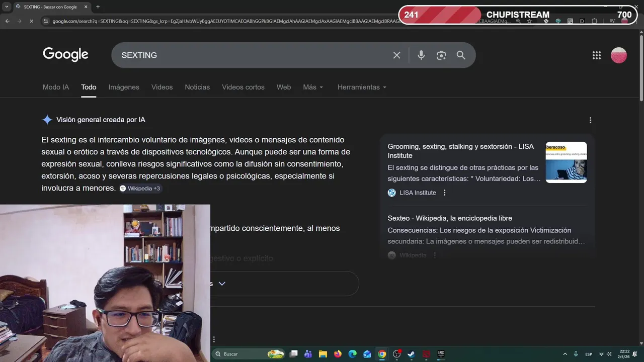Image resolution: width=644 pixels, height=362 pixels.
Task: Open the ESP language input switcher
Action: pyautogui.click(x=589, y=354)
